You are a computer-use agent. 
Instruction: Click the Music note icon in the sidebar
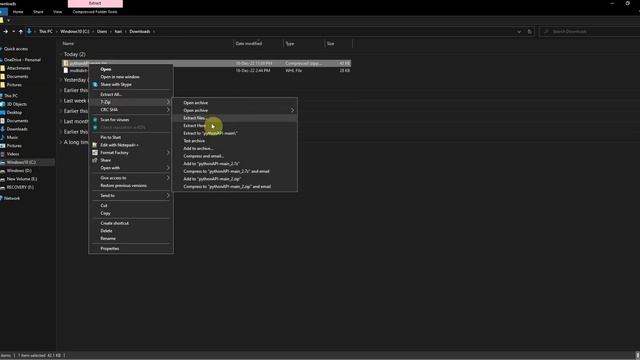tap(2, 137)
